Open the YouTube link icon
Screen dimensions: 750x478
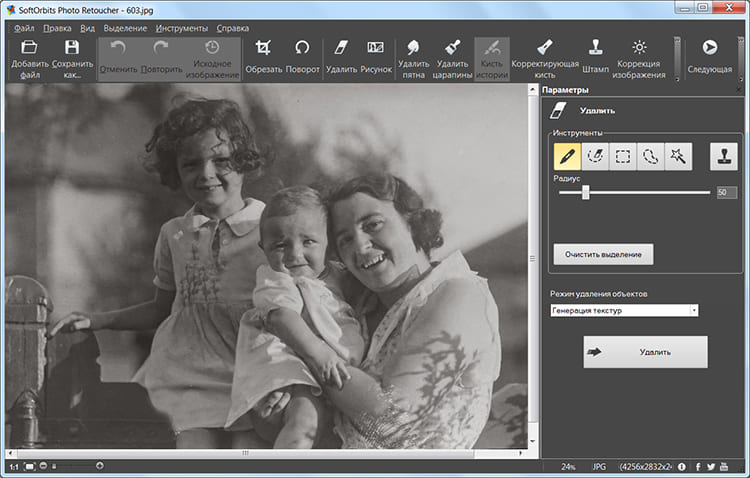click(724, 467)
